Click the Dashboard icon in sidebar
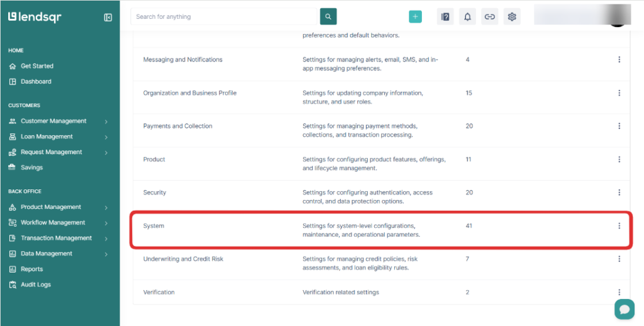Image resolution: width=644 pixels, height=326 pixels. pos(13,81)
